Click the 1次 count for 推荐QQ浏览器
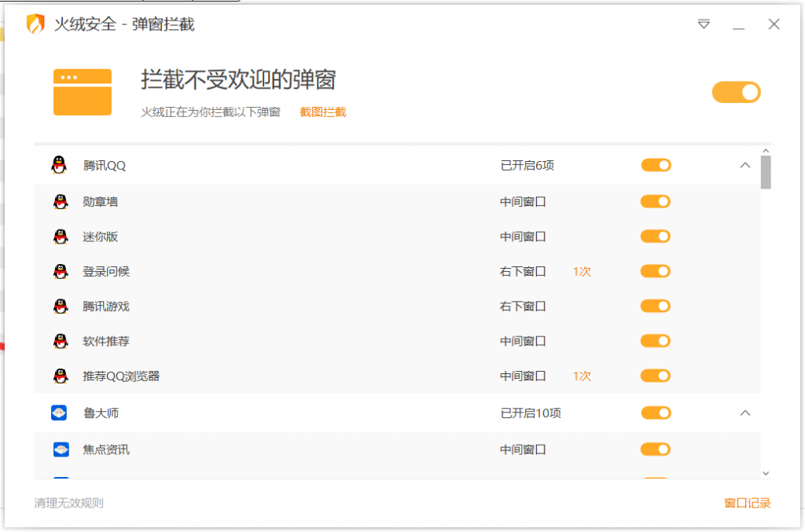Screen dimensions: 805x532 pos(583,376)
